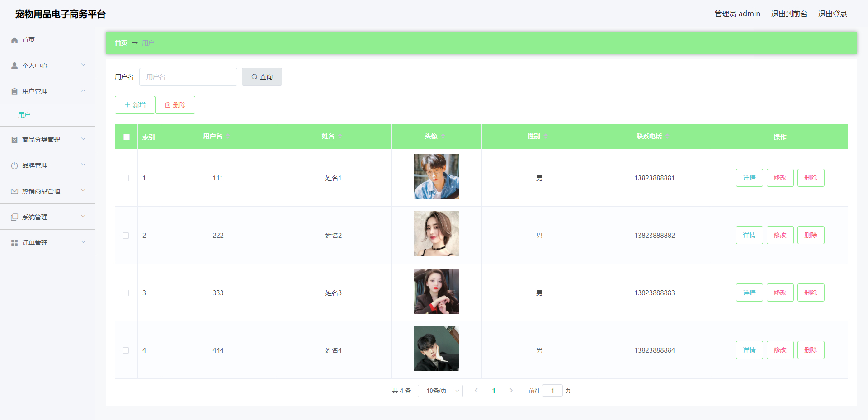Image resolution: width=868 pixels, height=420 pixels.
Task: Expand the 订单管理 chevron
Action: coord(83,242)
